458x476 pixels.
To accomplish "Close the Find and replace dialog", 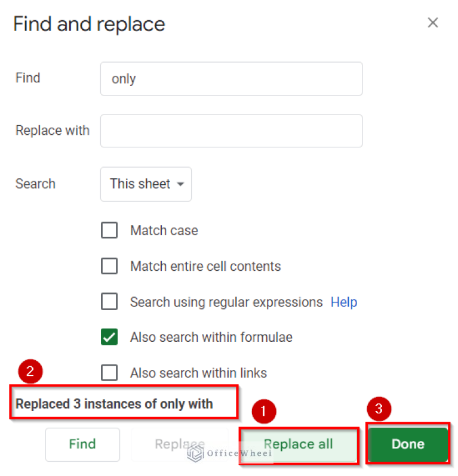I will coord(433,23).
